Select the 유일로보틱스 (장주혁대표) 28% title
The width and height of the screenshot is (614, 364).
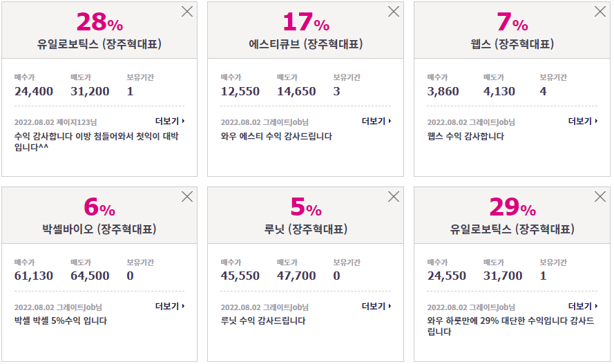pyautogui.click(x=99, y=44)
